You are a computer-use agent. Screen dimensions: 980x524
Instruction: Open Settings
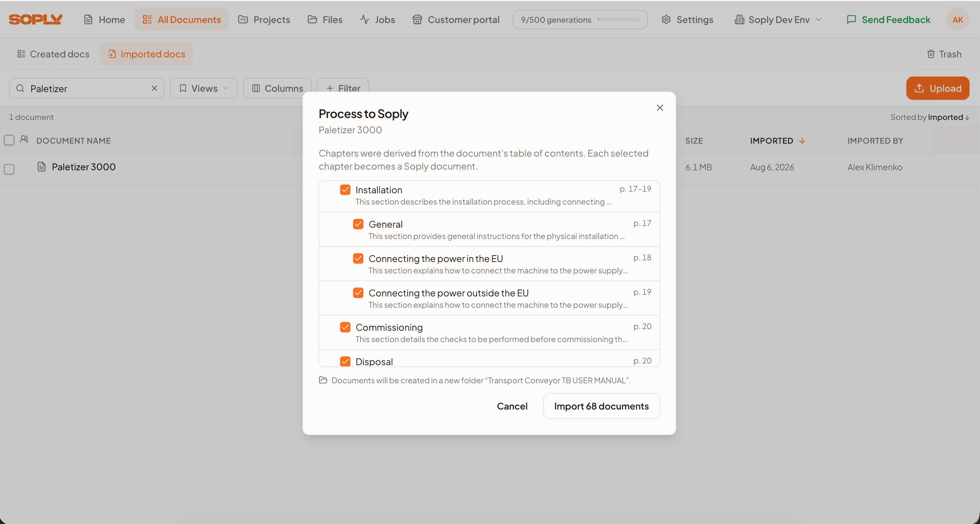(687, 19)
